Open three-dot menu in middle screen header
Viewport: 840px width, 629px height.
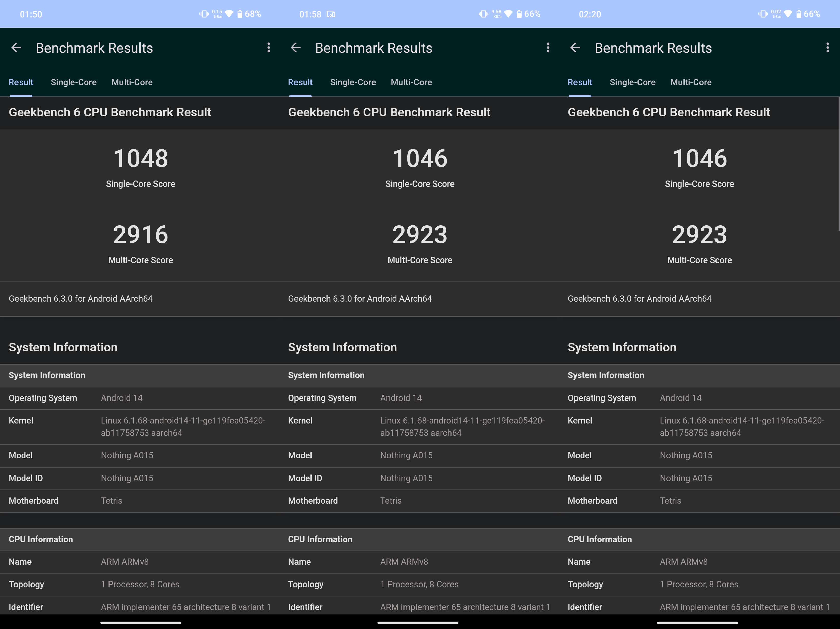pos(548,48)
